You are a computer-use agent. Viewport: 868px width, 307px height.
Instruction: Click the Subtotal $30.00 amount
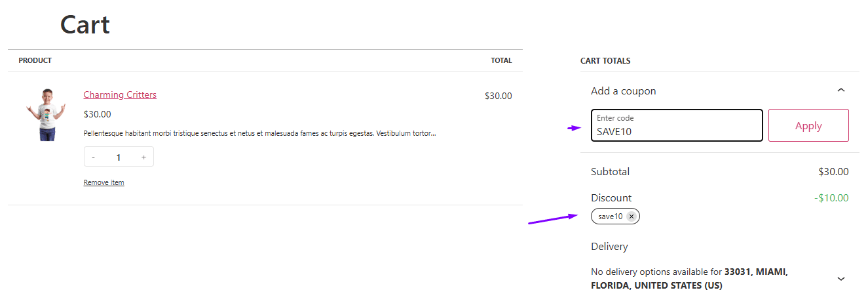click(833, 172)
